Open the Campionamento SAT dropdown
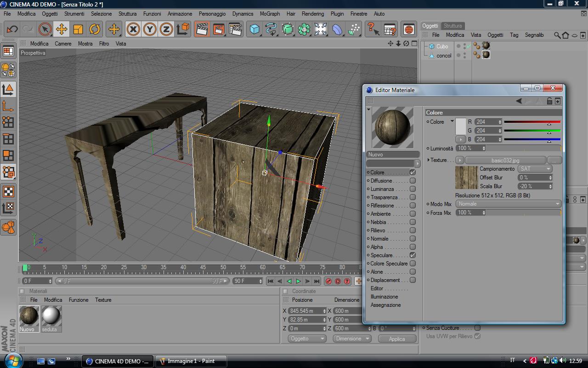 [535, 169]
